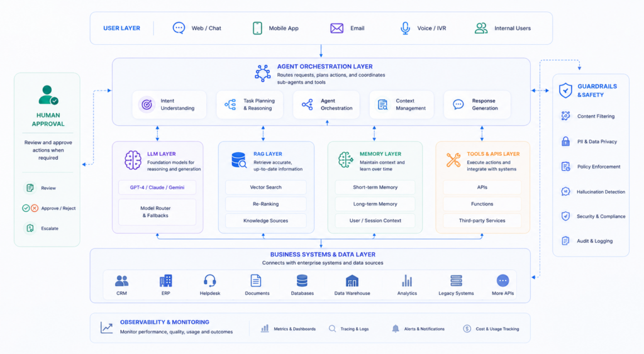Click the red Reject cross icon

coord(35,208)
